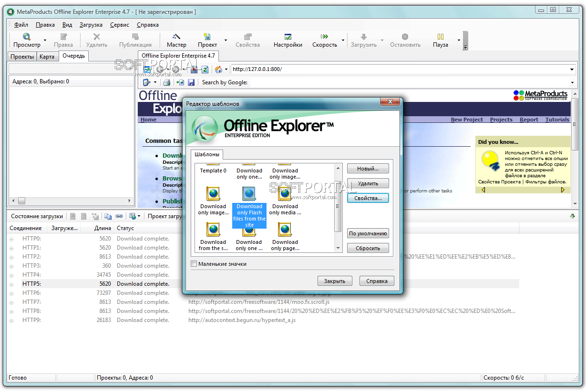Open the Правка menu
Image resolution: width=586 pixels, height=392 pixels.
[45, 25]
